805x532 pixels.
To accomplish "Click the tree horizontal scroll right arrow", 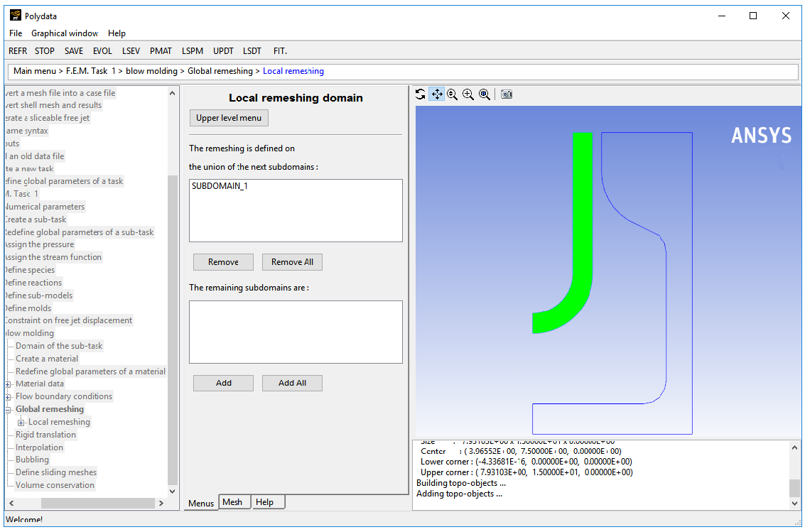I will (x=161, y=504).
